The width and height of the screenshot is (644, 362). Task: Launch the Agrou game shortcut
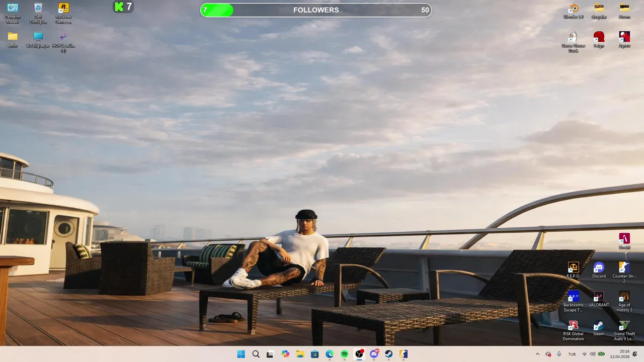point(624,40)
